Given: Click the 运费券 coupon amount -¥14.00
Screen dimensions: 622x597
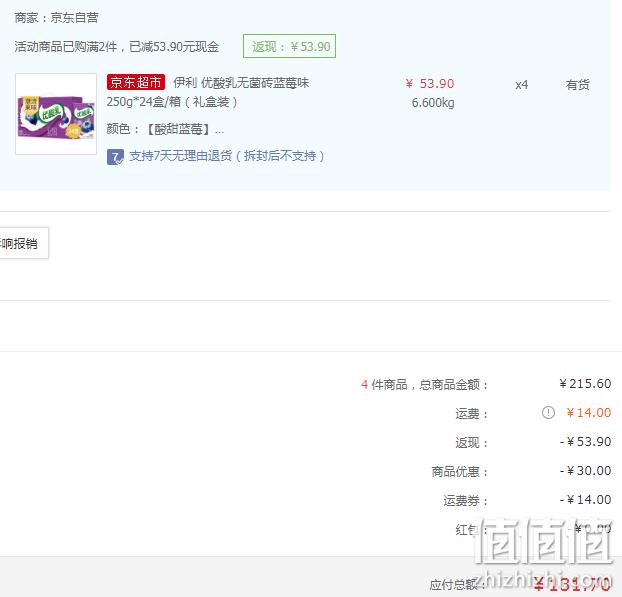Looking at the screenshot, I should [586, 499].
